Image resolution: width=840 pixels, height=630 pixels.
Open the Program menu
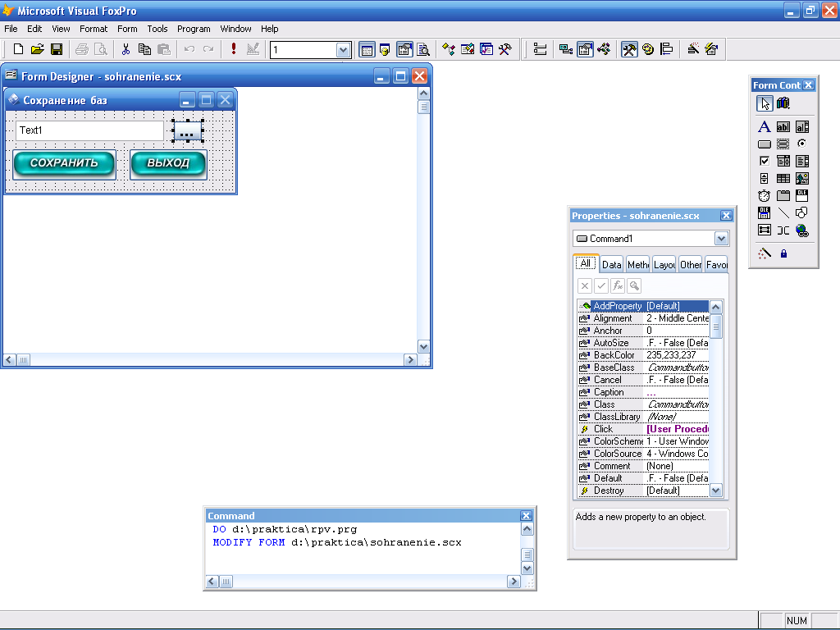click(x=194, y=29)
